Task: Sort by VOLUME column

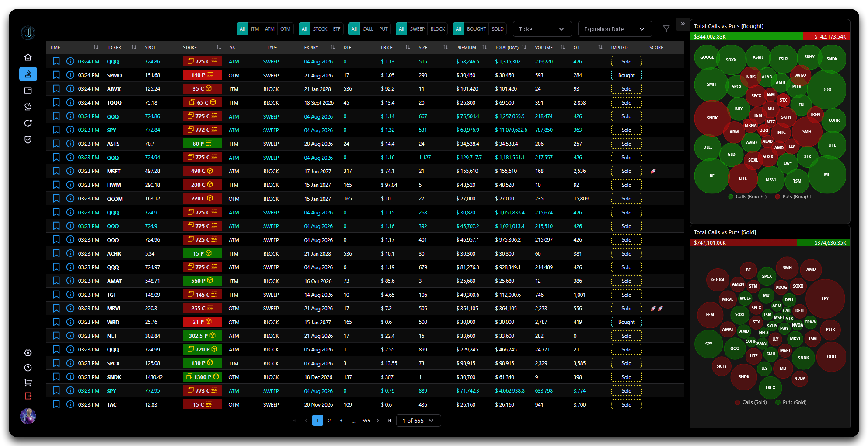Action: tap(562, 47)
